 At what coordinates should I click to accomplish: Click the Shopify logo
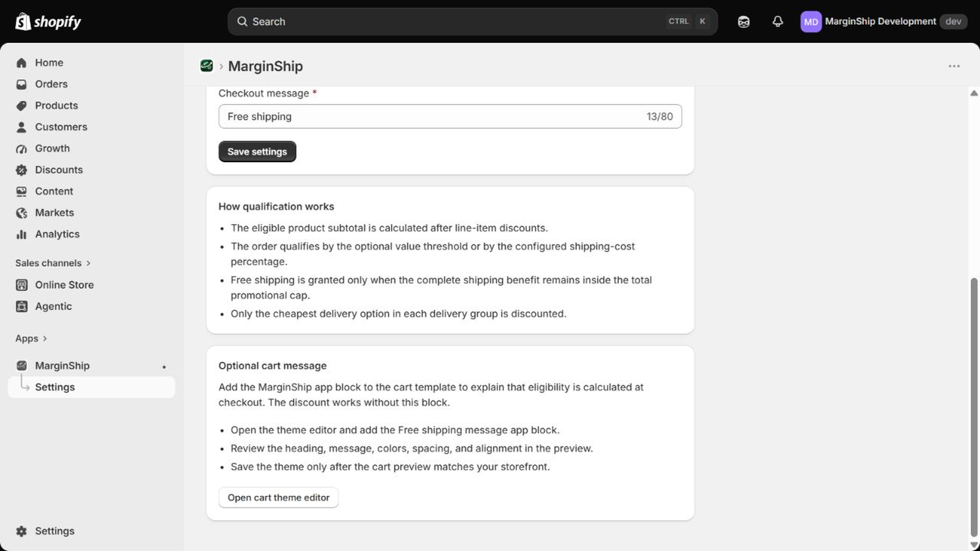tap(48, 21)
